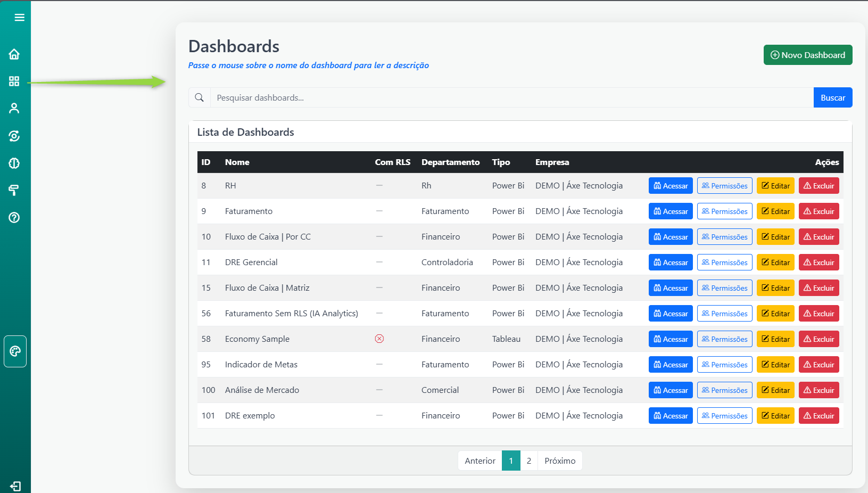Click Acessar on the Faturamento dashboard

click(x=670, y=211)
